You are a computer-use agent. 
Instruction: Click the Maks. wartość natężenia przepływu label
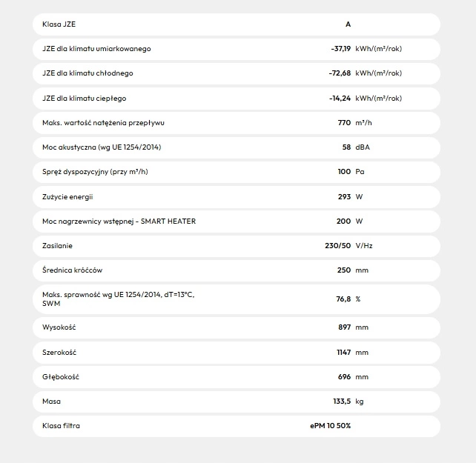click(x=102, y=123)
